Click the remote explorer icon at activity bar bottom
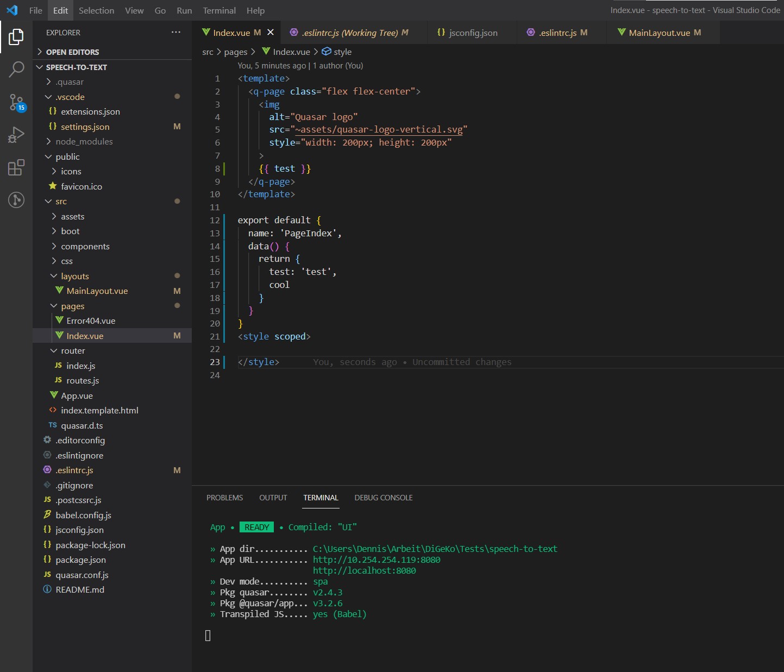Viewport: 784px width, 672px height. tap(16, 200)
